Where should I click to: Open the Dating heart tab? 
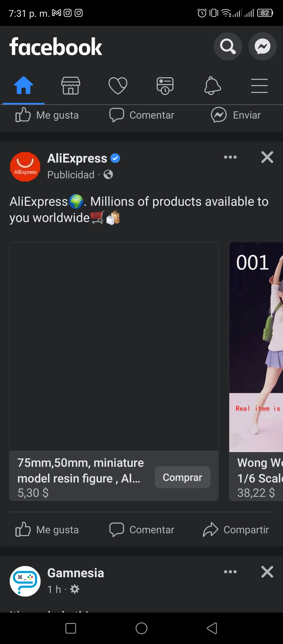pyautogui.click(x=118, y=86)
